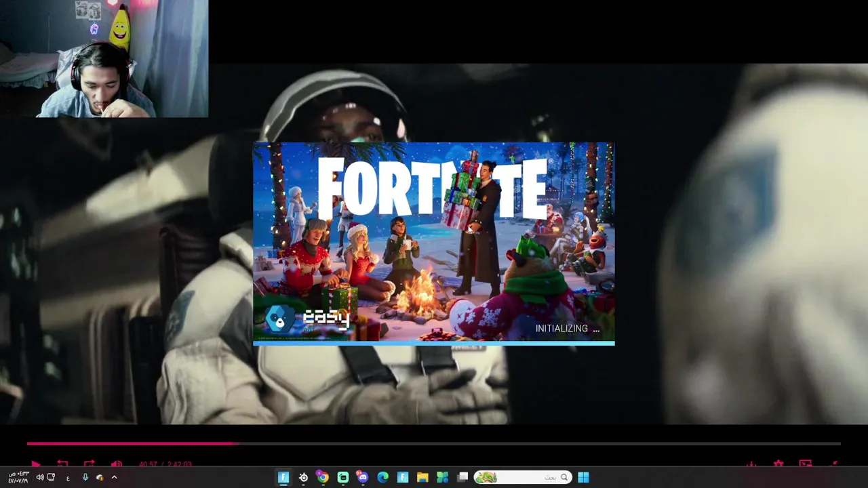Play the video with the play button

tap(36, 464)
